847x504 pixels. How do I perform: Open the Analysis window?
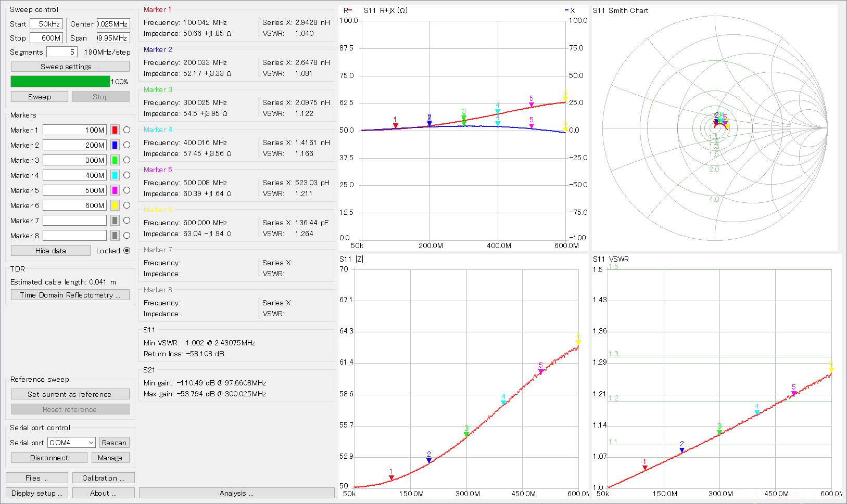(x=237, y=493)
